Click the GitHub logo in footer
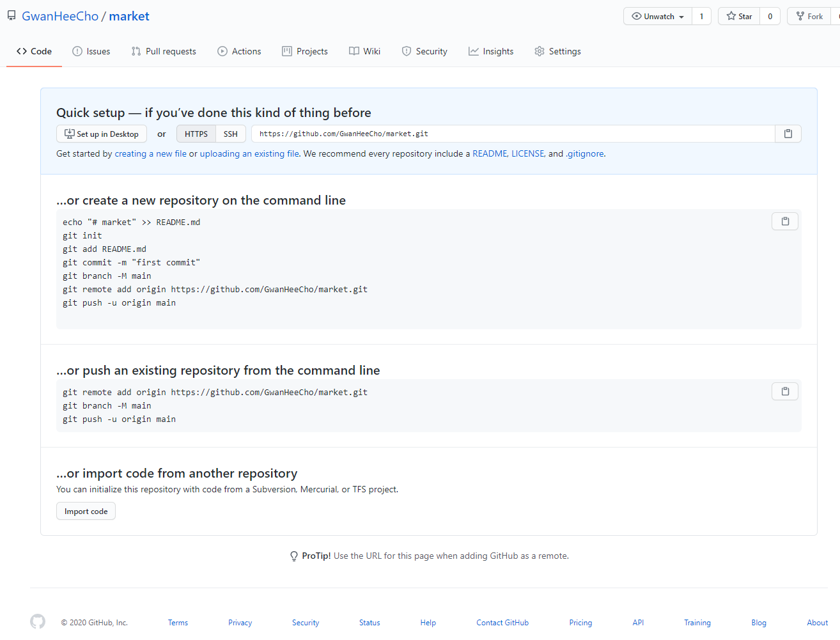 [38, 621]
